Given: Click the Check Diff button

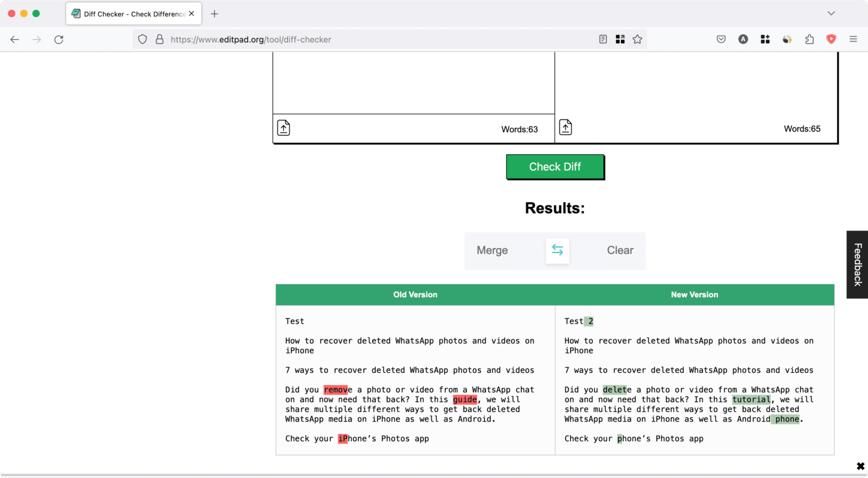Looking at the screenshot, I should tap(555, 167).
